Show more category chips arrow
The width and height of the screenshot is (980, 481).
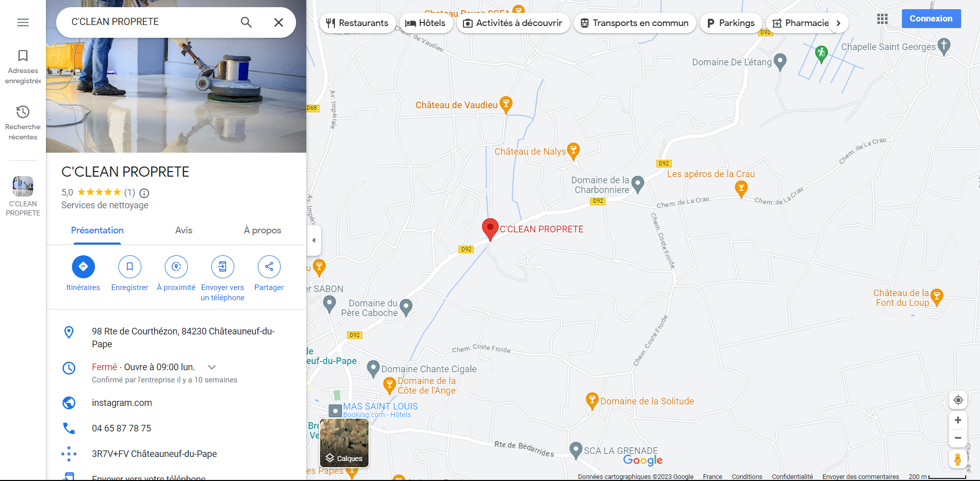(x=838, y=23)
